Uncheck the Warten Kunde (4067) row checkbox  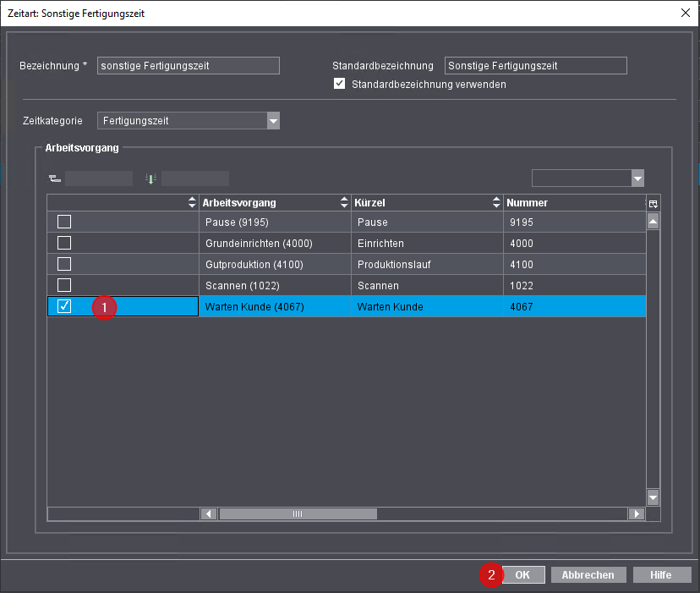64,306
